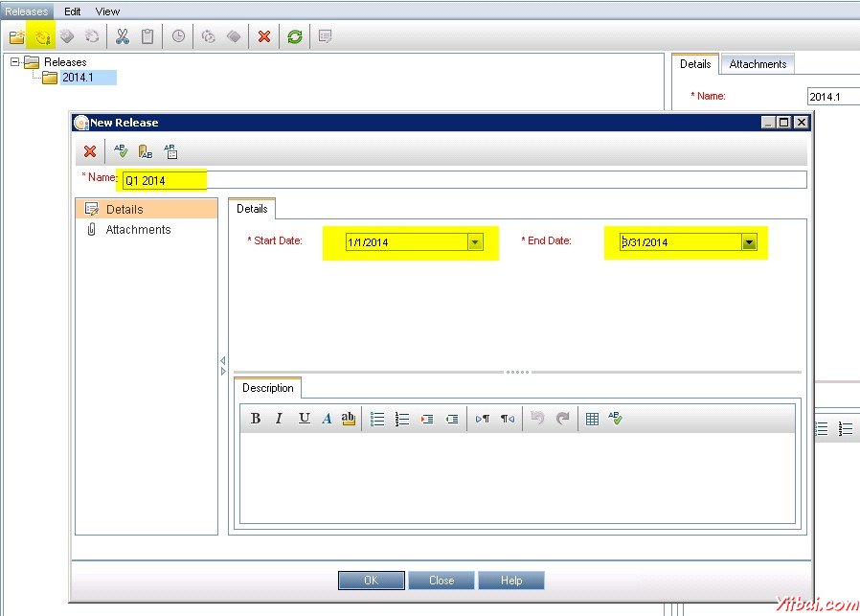Click the New Release Folder toolbar icon
This screenshot has height=616, width=860.
16,36
